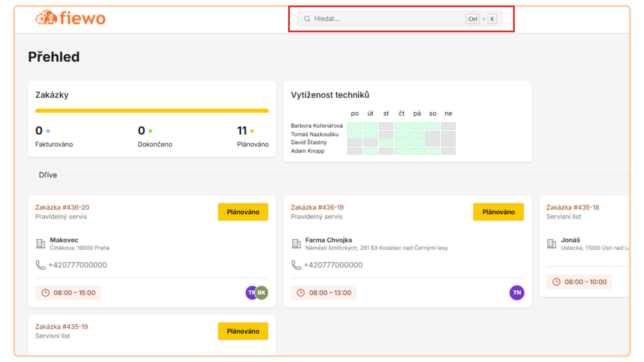Click the clock icon in the 08:00 – 13:00 badge

pos(301,293)
